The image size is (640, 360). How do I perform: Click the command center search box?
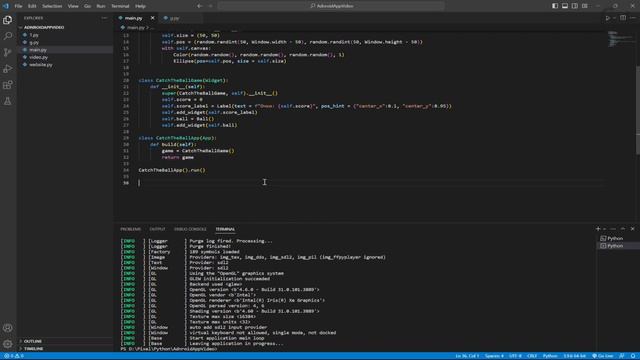331,6
